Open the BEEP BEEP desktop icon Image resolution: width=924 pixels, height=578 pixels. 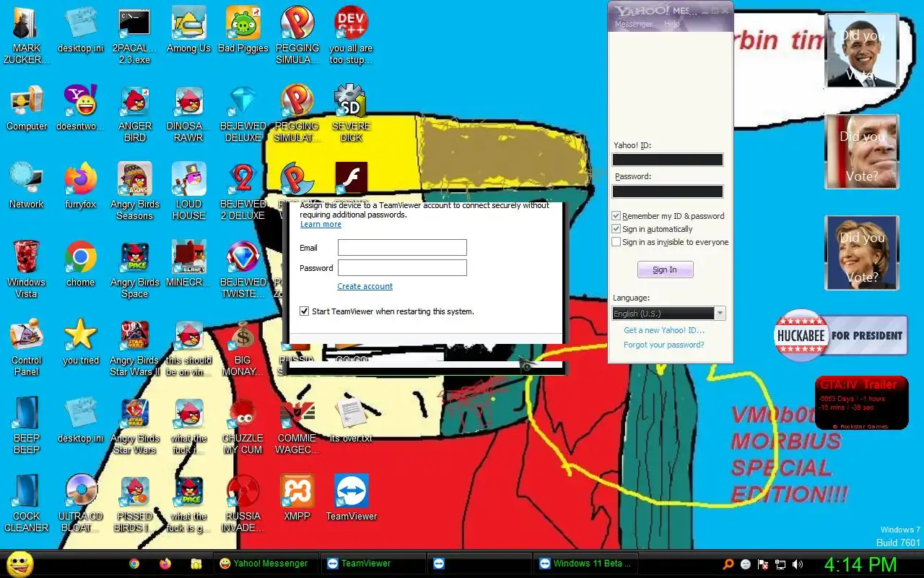pyautogui.click(x=27, y=425)
